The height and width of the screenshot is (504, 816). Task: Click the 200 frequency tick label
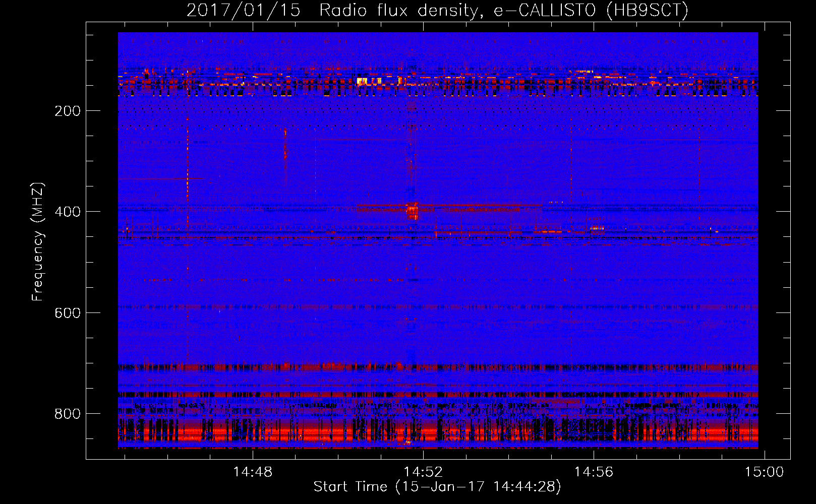click(x=68, y=111)
